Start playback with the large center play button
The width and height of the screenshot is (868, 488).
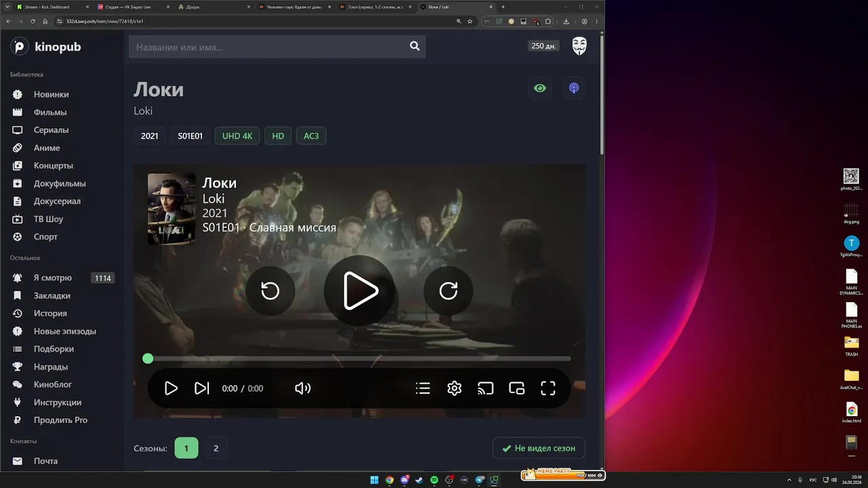coord(359,291)
